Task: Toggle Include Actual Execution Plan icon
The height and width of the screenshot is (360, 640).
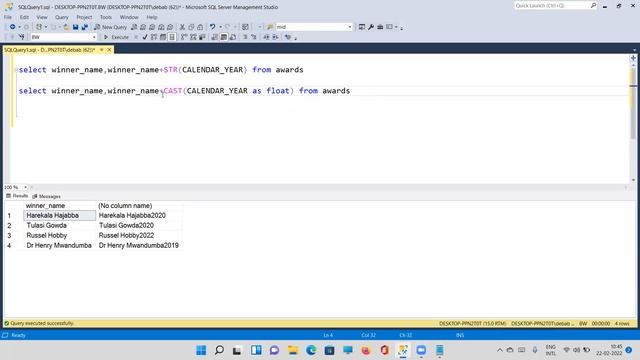Action: pyautogui.click(x=184, y=37)
